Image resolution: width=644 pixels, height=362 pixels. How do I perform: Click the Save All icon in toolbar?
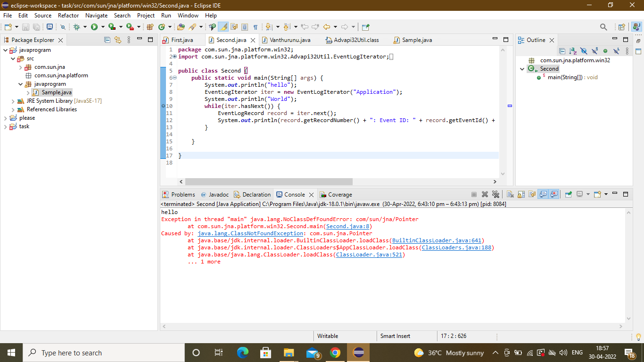[x=36, y=27]
